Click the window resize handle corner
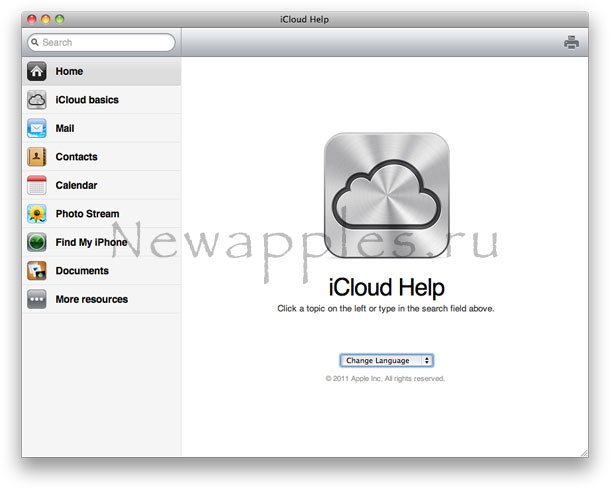Screen dimensions: 610x489 click(x=583, y=452)
